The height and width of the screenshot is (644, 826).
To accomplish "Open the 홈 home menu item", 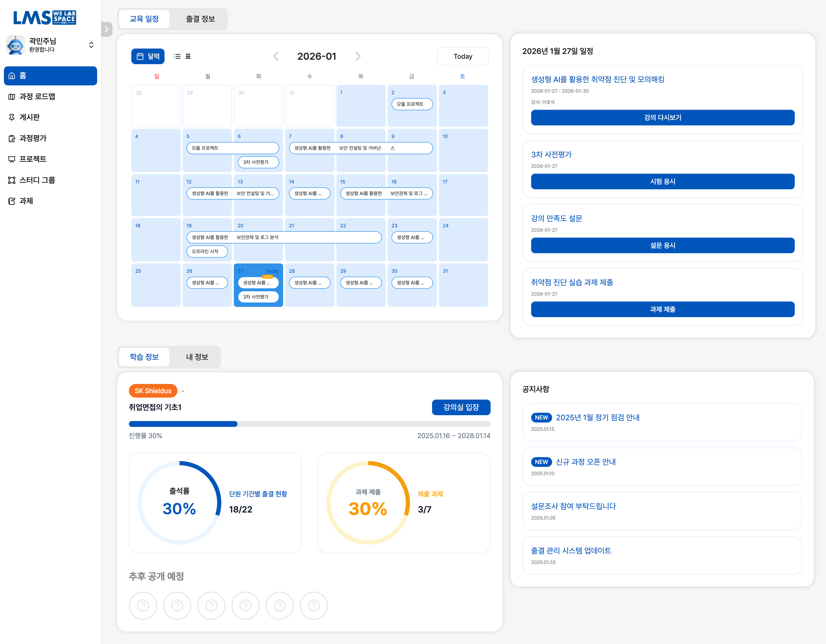I will click(x=50, y=76).
